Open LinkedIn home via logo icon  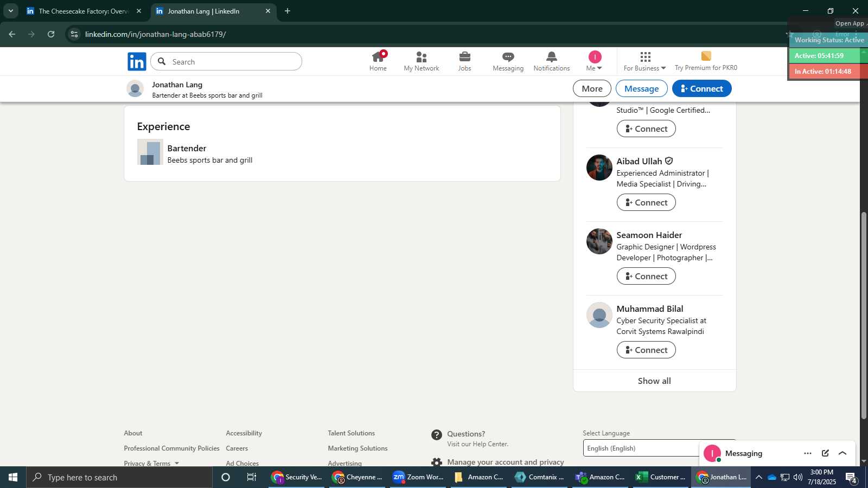point(137,61)
